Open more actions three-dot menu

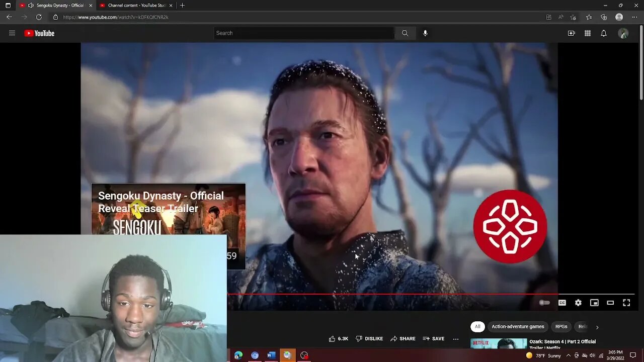coord(456,339)
